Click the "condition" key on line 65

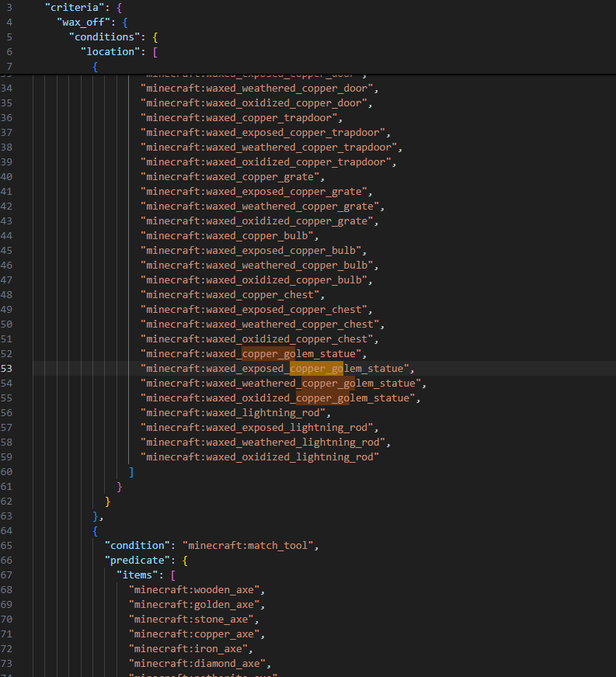pyautogui.click(x=137, y=546)
